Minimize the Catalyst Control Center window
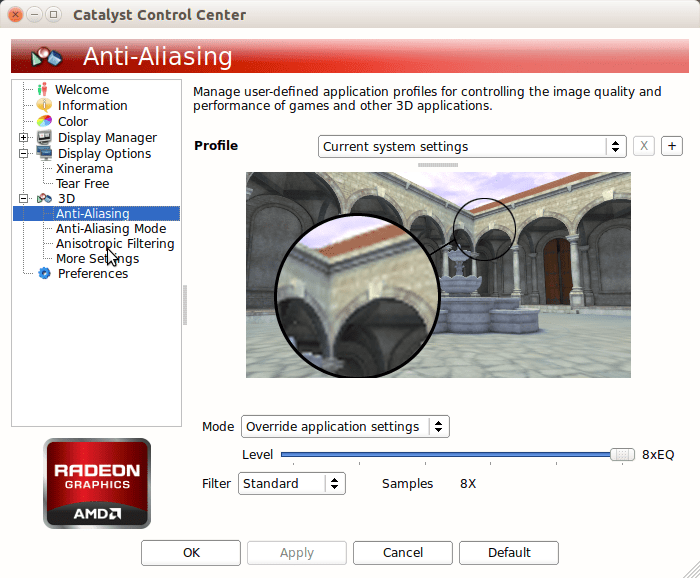Viewport: 700px width, 578px height. [34, 15]
